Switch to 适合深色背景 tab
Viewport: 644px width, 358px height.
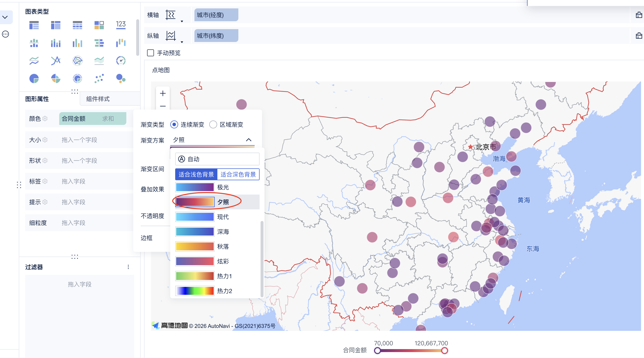(238, 174)
